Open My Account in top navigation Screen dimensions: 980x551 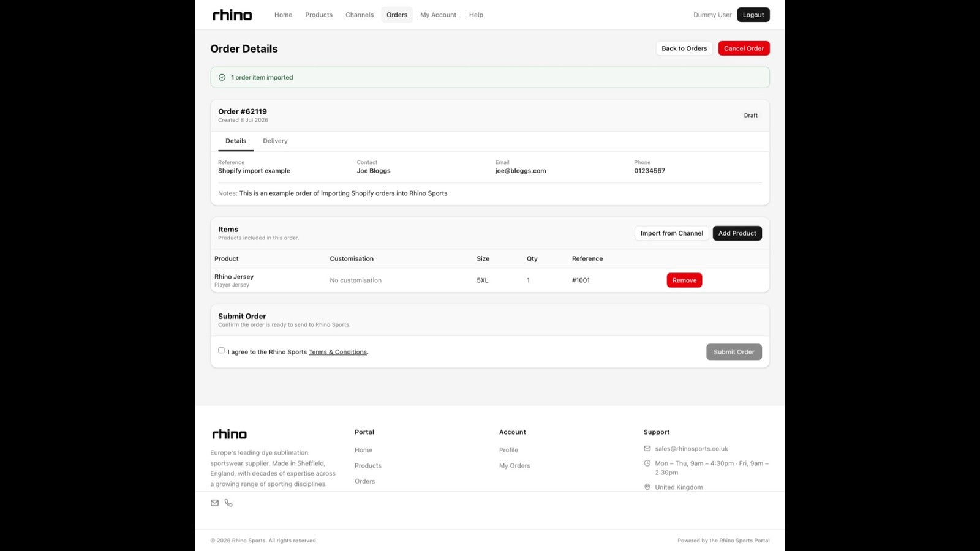[x=438, y=15]
